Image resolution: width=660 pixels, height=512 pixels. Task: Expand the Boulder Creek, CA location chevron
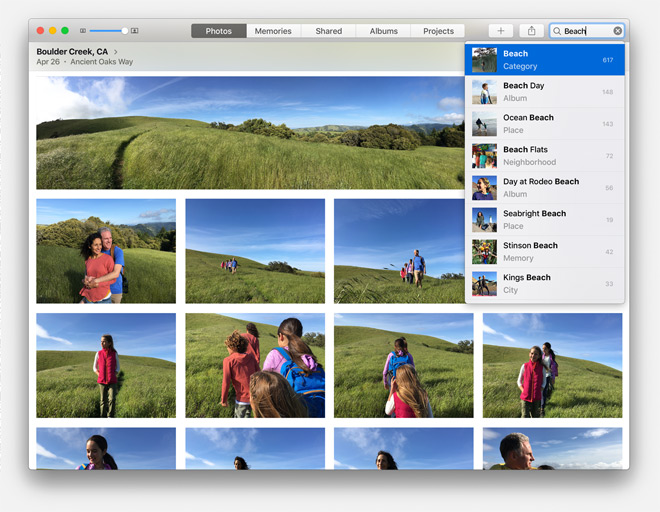click(x=116, y=51)
